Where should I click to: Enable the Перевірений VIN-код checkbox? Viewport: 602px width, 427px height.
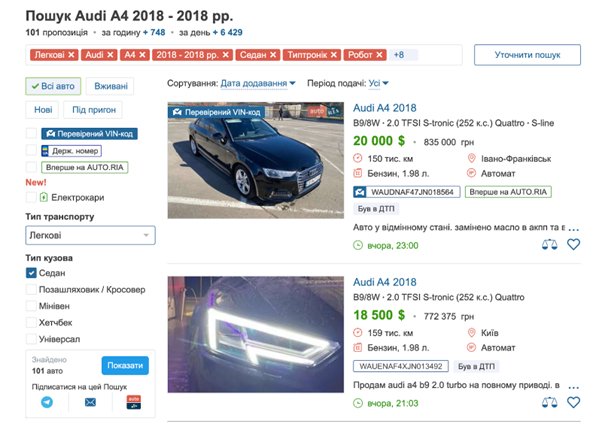tap(31, 134)
